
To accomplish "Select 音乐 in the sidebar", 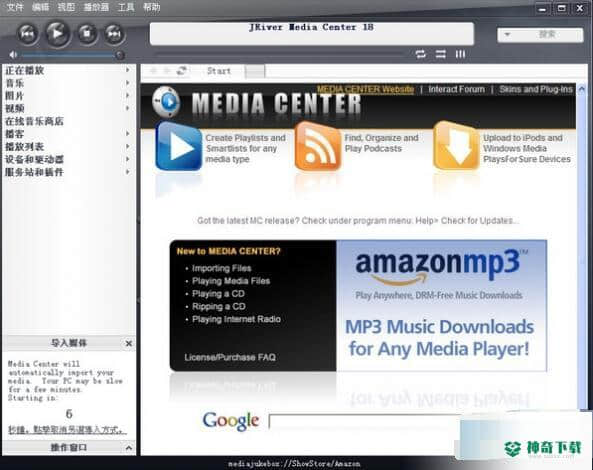I will 15,83.
